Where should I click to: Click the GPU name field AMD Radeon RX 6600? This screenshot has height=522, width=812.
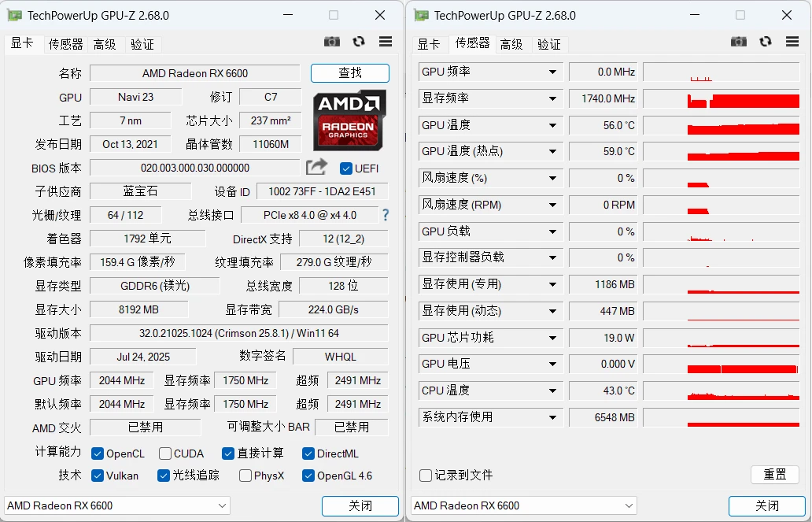coord(195,73)
